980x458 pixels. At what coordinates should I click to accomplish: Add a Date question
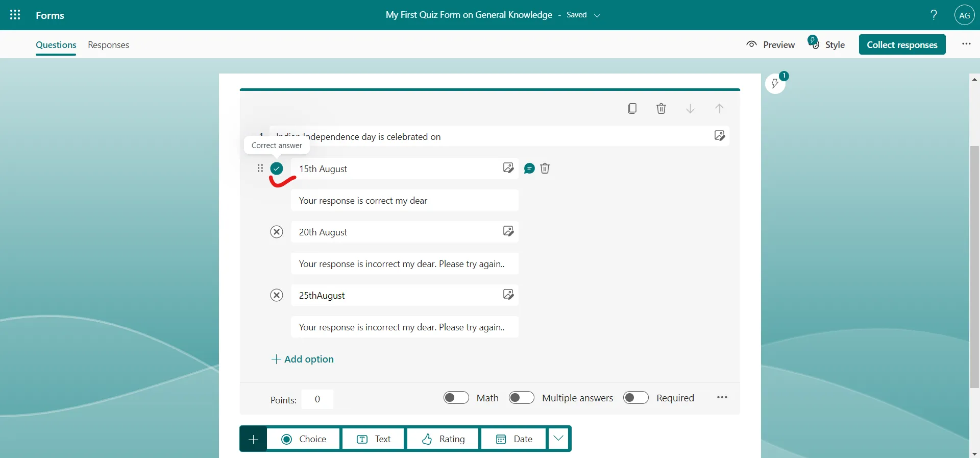513,439
